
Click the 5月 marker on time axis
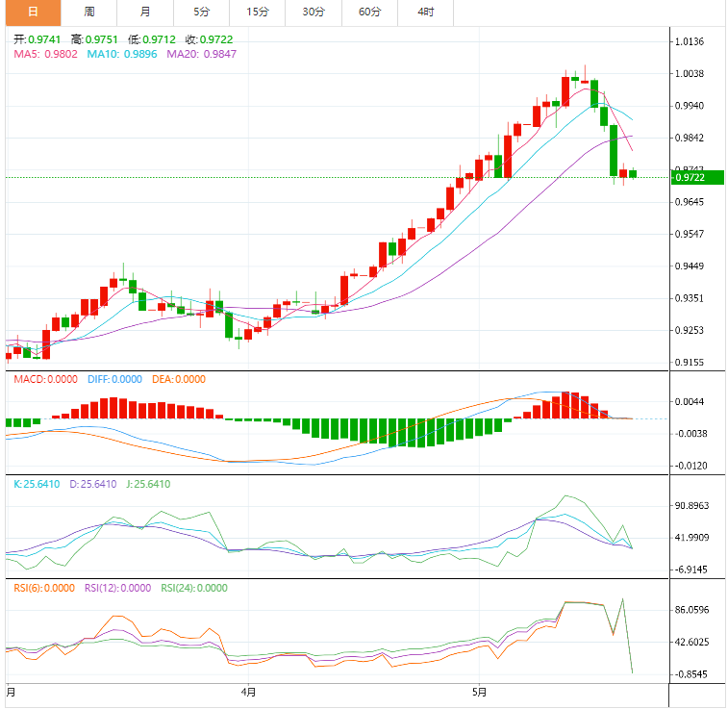(479, 692)
